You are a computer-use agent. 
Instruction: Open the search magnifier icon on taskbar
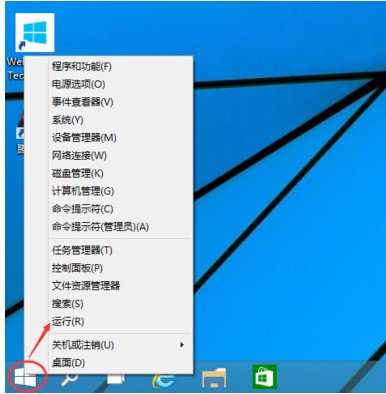pyautogui.click(x=69, y=379)
